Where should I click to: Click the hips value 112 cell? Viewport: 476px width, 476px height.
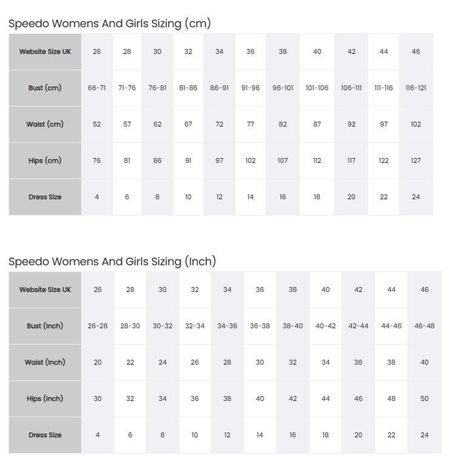coord(317,161)
